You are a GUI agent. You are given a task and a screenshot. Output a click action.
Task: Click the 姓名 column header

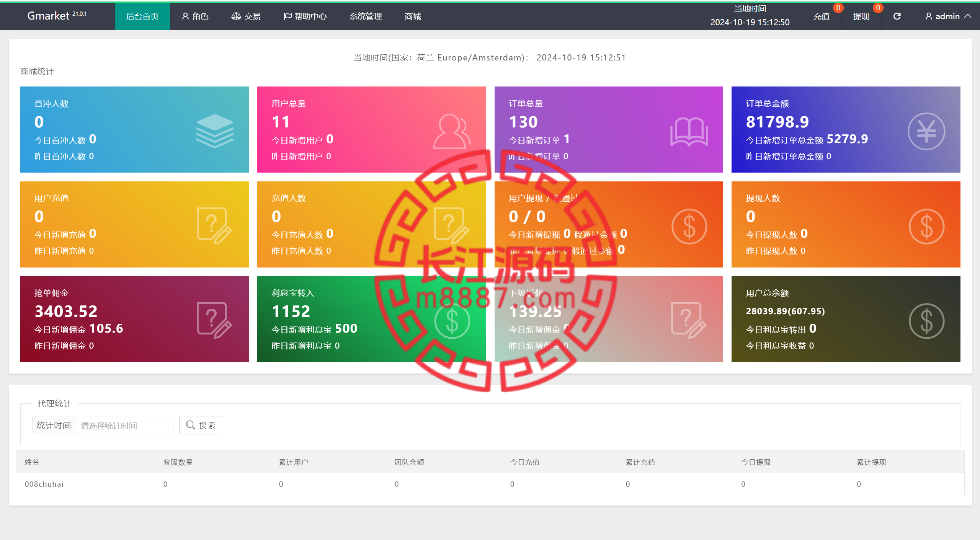pyautogui.click(x=32, y=462)
